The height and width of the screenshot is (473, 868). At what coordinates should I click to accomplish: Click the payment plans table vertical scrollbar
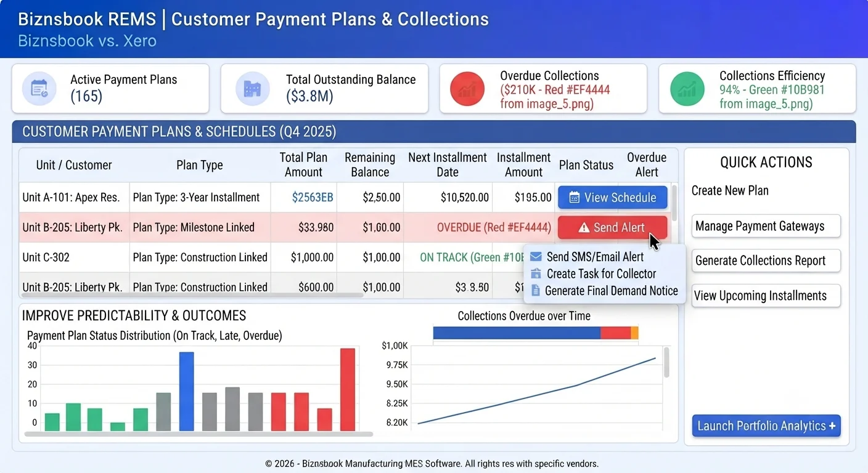(674, 203)
